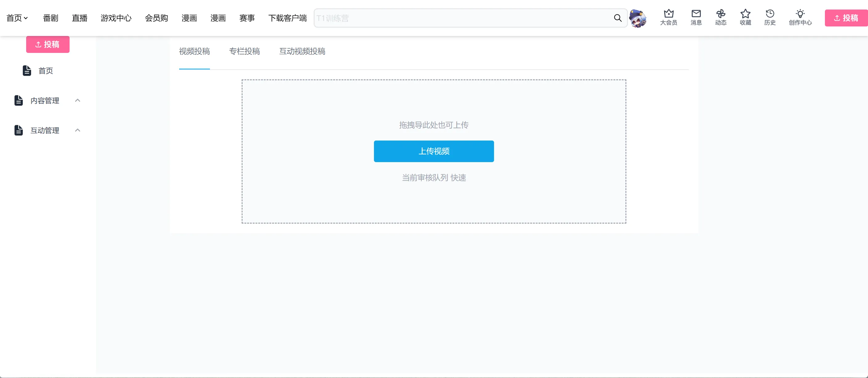868x378 pixels.
Task: Open the 动态 pinwheel icon
Action: pyautogui.click(x=721, y=14)
